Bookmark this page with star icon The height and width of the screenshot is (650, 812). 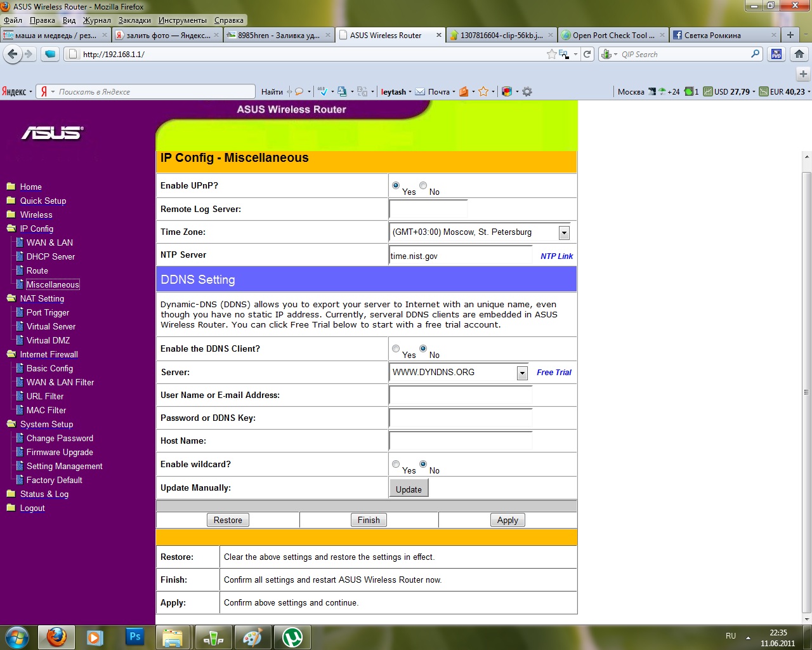pyautogui.click(x=552, y=54)
